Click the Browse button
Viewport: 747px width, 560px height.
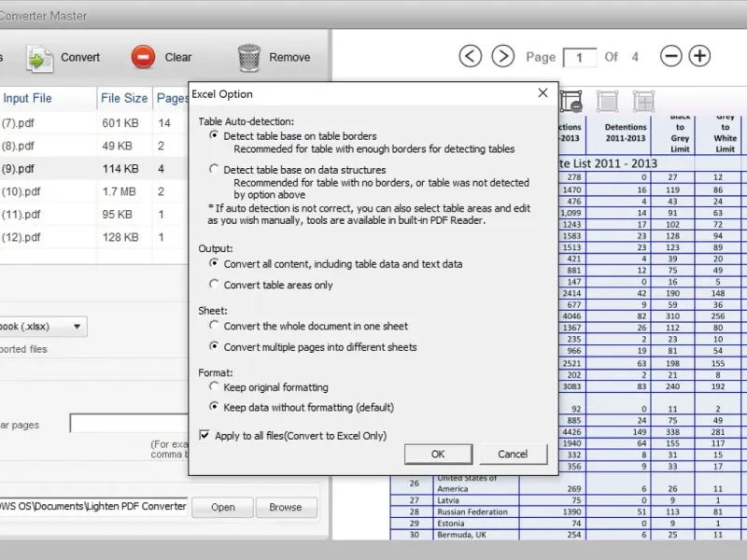pos(286,507)
